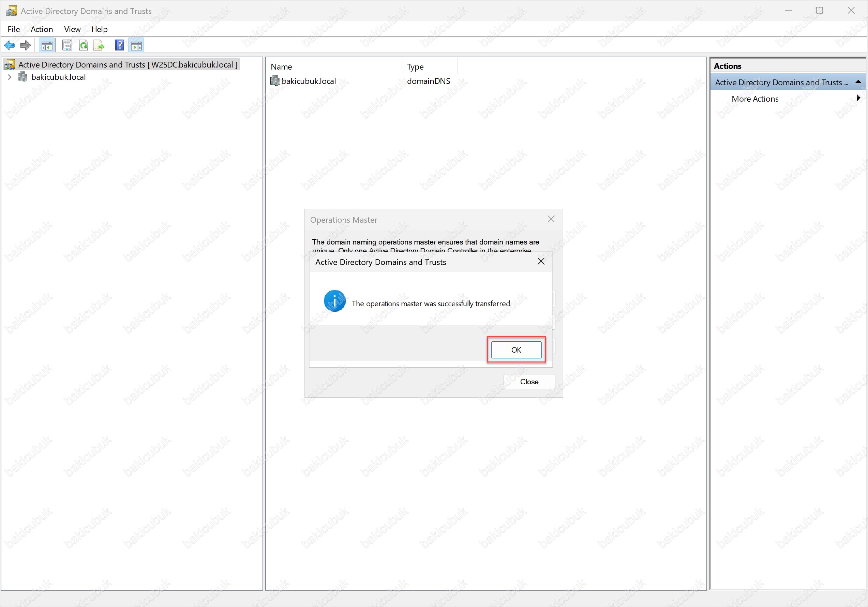Viewport: 868px width, 607px height.
Task: Click More Actions in Actions pane
Action: [x=755, y=98]
